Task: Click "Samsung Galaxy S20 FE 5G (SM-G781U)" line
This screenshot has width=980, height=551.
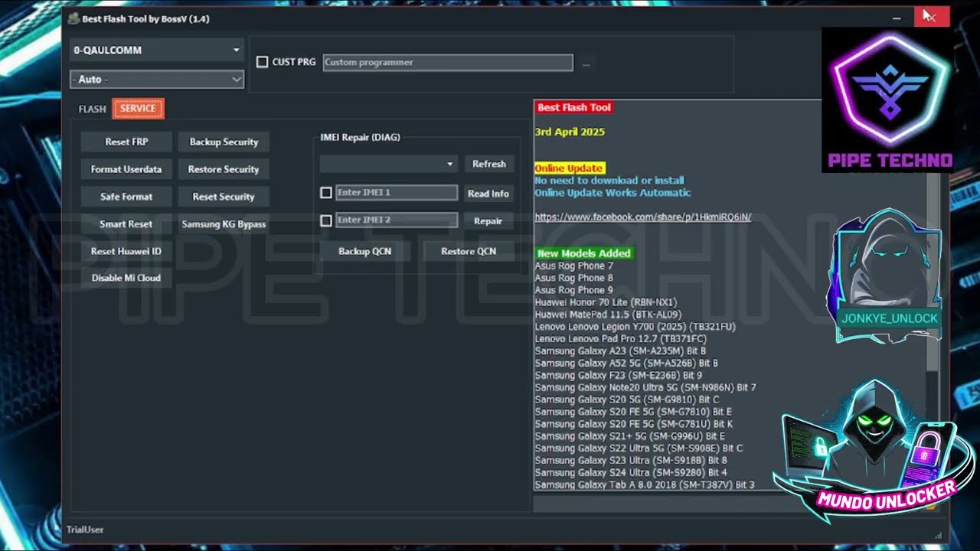Action: [x=634, y=424]
